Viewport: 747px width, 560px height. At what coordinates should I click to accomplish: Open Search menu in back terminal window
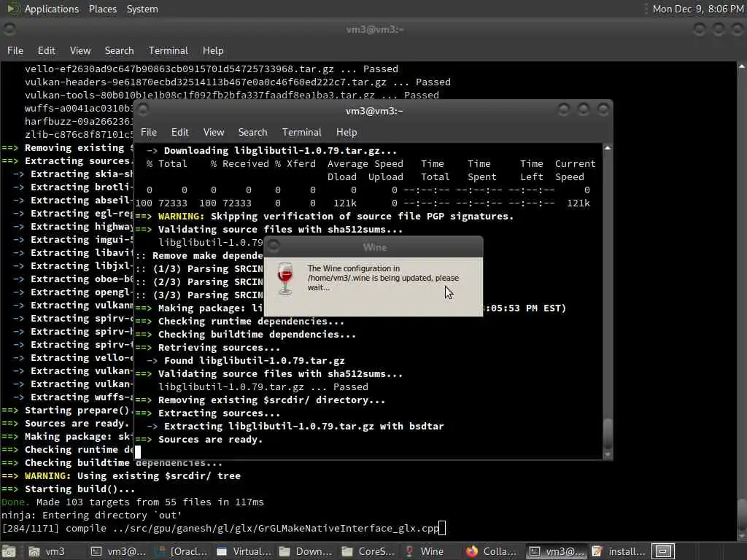click(x=119, y=50)
